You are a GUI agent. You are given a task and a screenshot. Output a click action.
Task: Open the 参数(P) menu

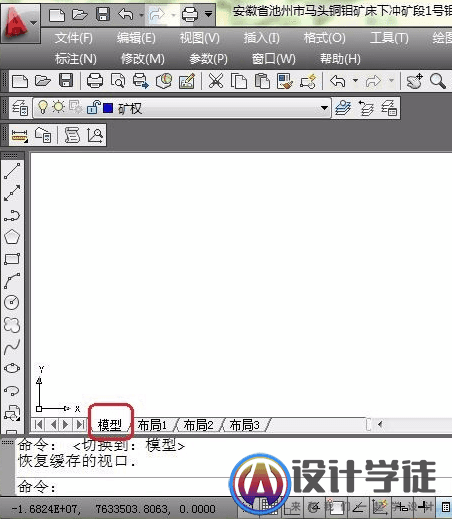209,59
